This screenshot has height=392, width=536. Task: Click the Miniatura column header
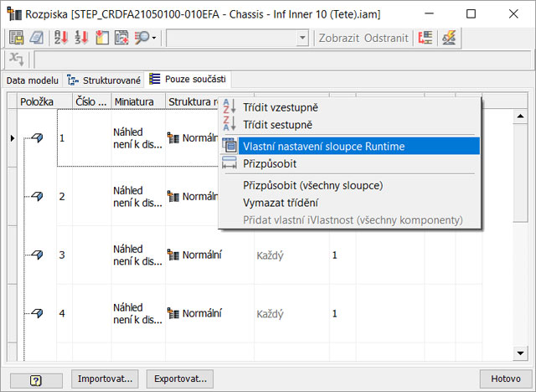(x=138, y=101)
